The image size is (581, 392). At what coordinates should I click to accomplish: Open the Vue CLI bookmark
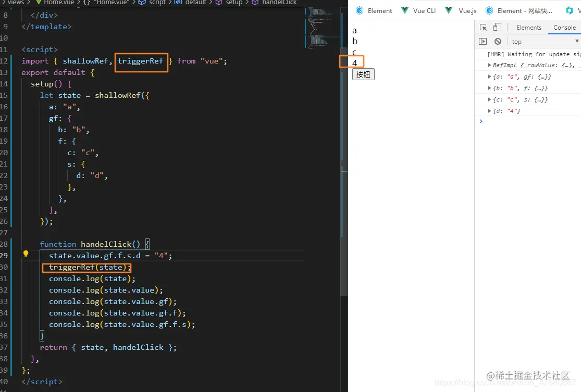pyautogui.click(x=419, y=11)
